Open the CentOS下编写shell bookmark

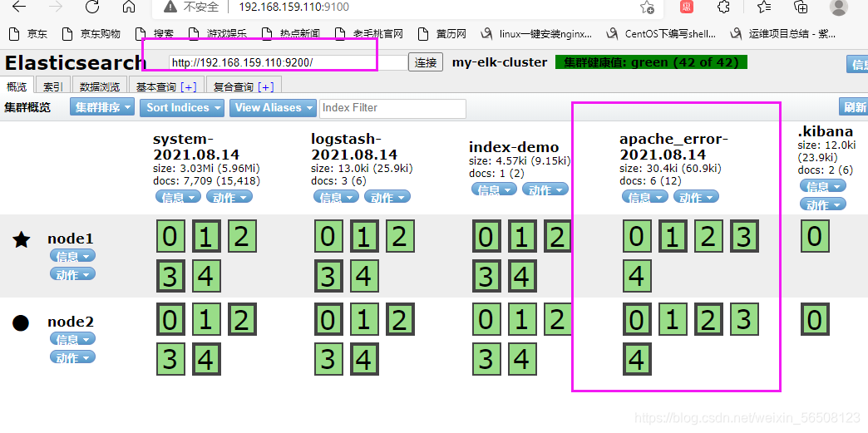[661, 34]
